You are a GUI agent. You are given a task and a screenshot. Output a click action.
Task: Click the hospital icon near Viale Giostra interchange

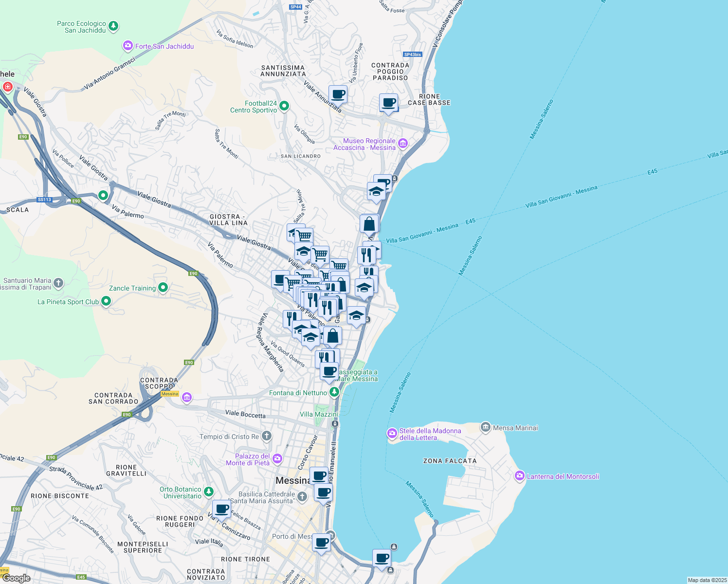point(7,87)
